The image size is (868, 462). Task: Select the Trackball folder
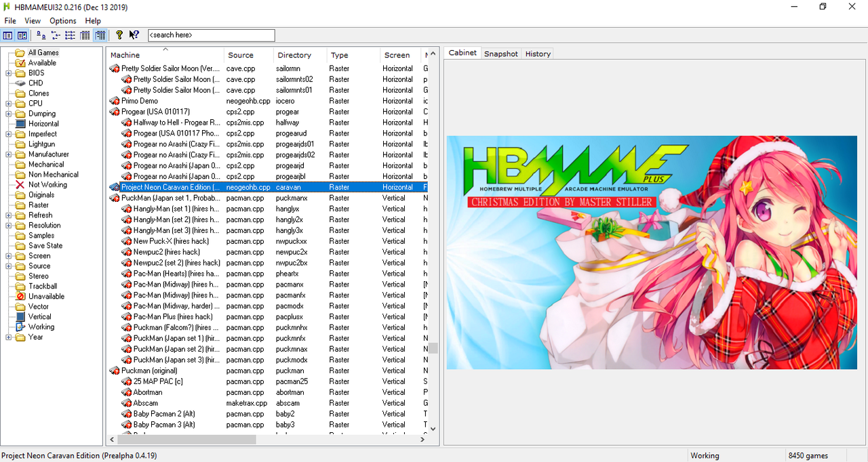(x=43, y=287)
